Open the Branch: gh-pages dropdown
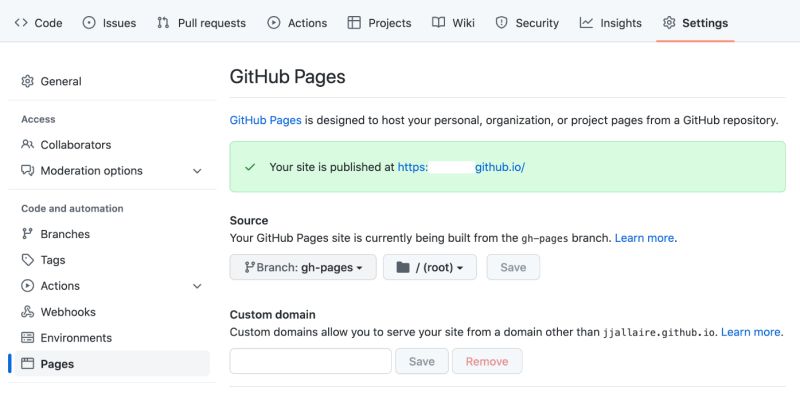The width and height of the screenshot is (800, 393). pos(303,267)
